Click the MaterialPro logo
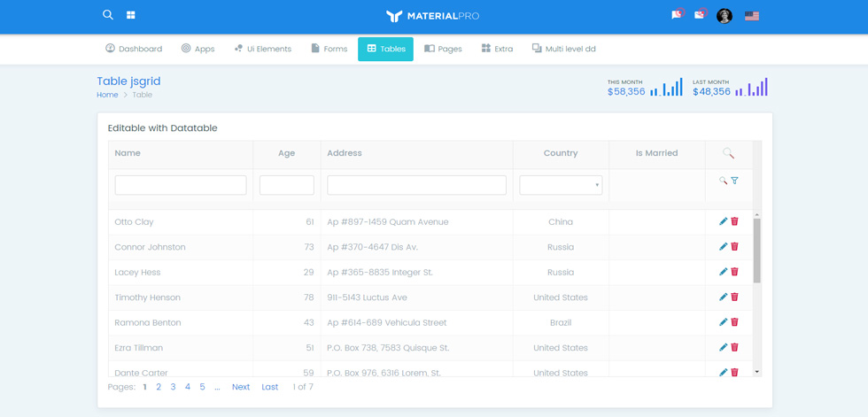The image size is (868, 417). (x=432, y=16)
